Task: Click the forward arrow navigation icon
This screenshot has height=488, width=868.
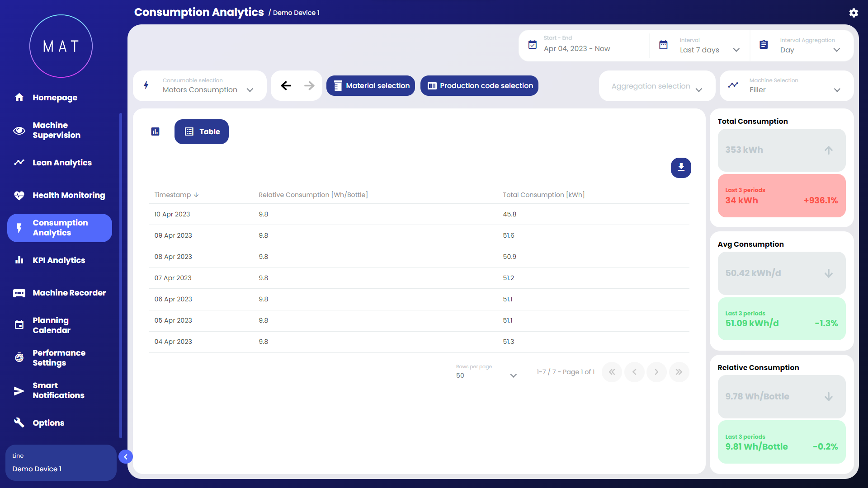Action: pyautogui.click(x=309, y=85)
